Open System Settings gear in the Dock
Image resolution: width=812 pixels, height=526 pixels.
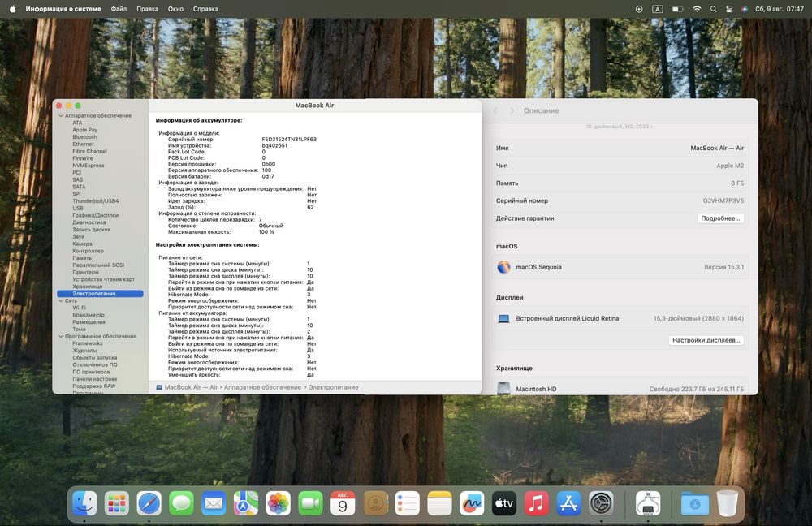(601, 503)
